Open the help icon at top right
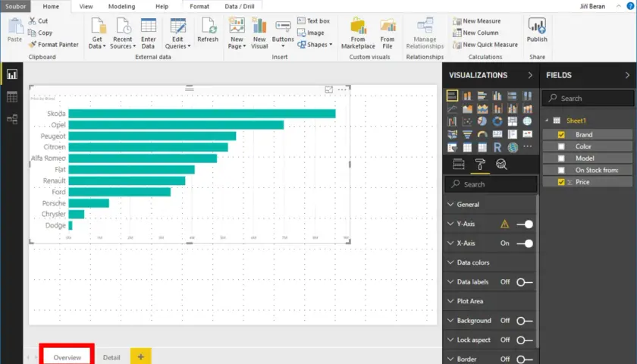The height and width of the screenshot is (364, 637). coord(630,6)
